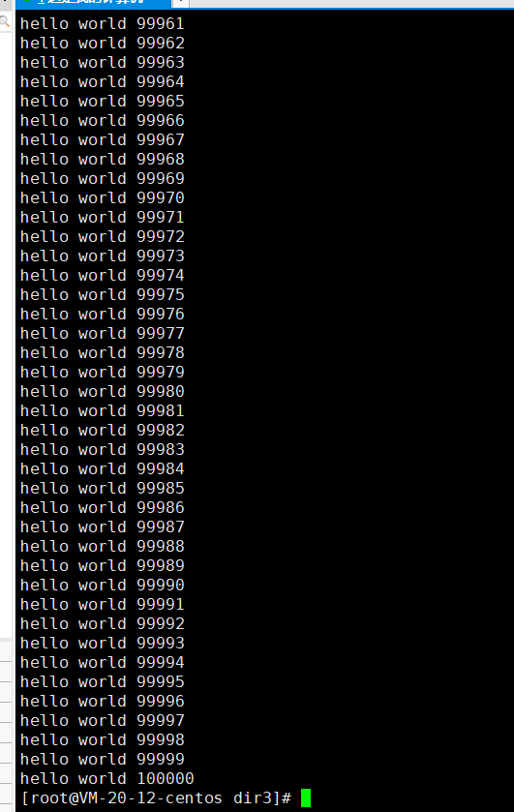The height and width of the screenshot is (812, 514).
Task: Click the output line ending in 99985
Action: (102, 489)
